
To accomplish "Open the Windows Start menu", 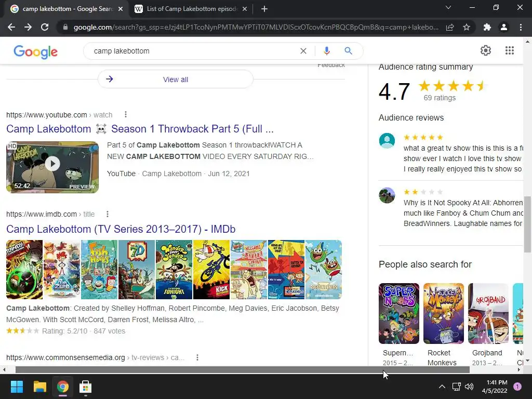I will (17, 387).
